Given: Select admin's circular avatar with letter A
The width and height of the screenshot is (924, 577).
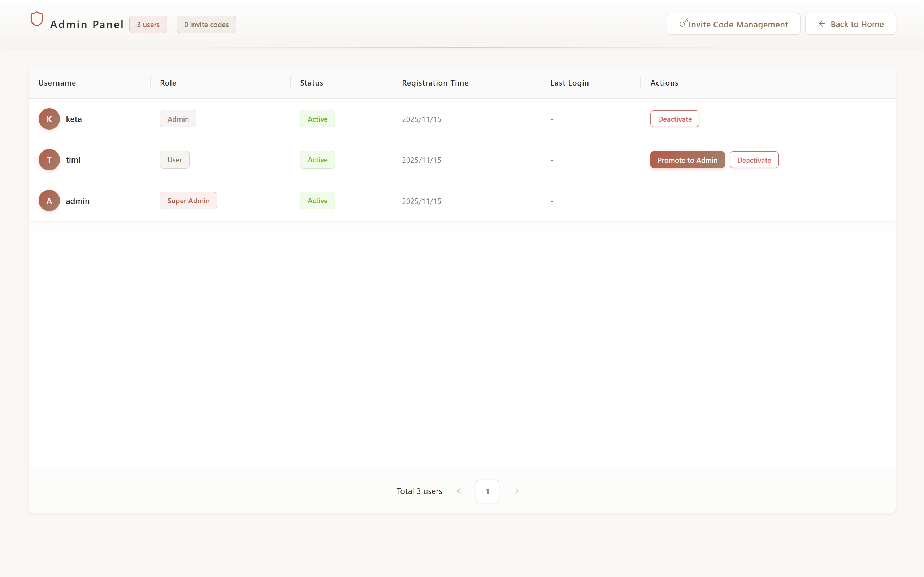Looking at the screenshot, I should pos(49,200).
